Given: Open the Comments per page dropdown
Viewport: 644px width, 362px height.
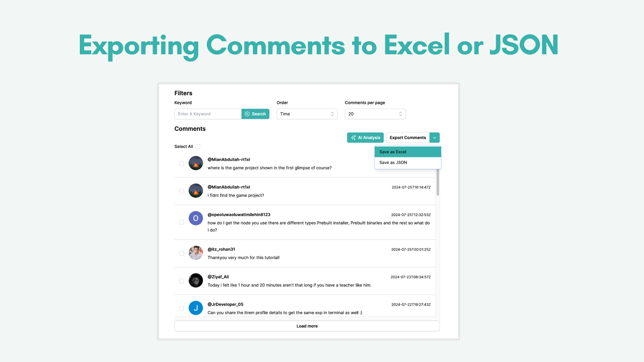Looking at the screenshot, I should (375, 114).
